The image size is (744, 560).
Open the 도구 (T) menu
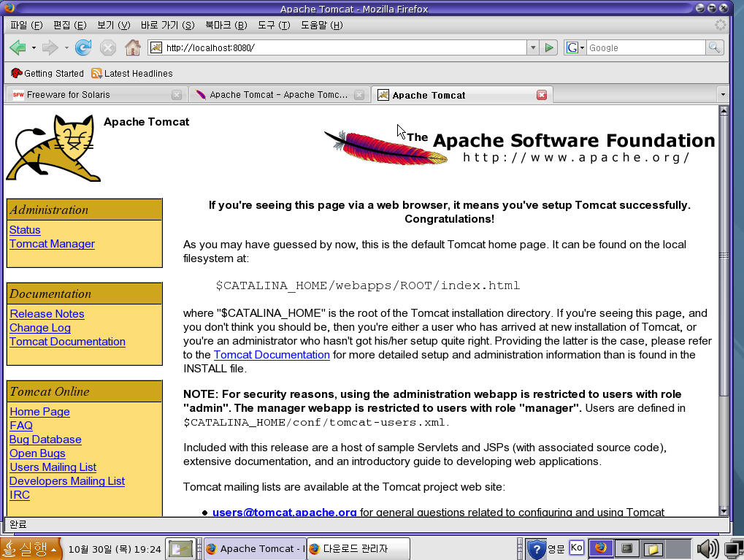click(274, 25)
